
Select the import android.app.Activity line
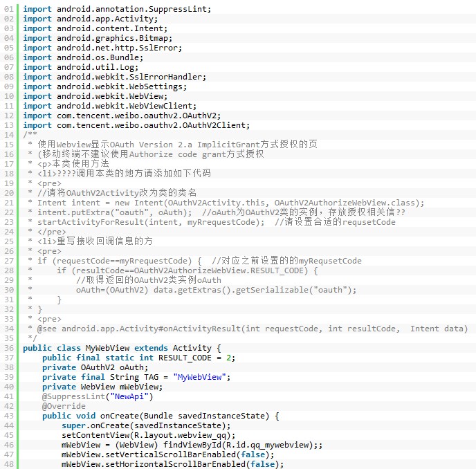coord(91,19)
